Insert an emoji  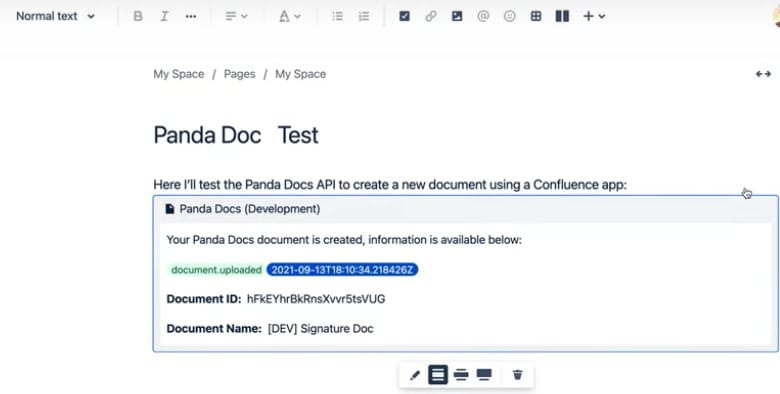(x=509, y=16)
